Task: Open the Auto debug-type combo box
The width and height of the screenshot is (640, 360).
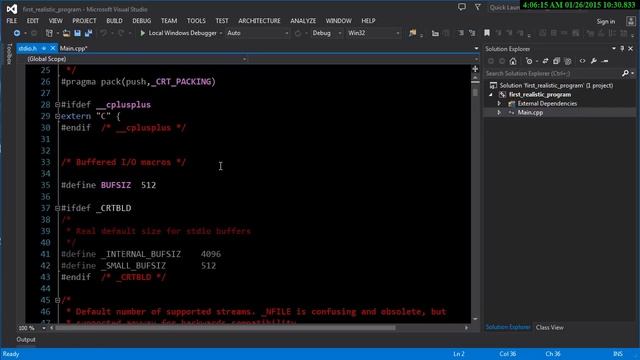Action: (257, 33)
